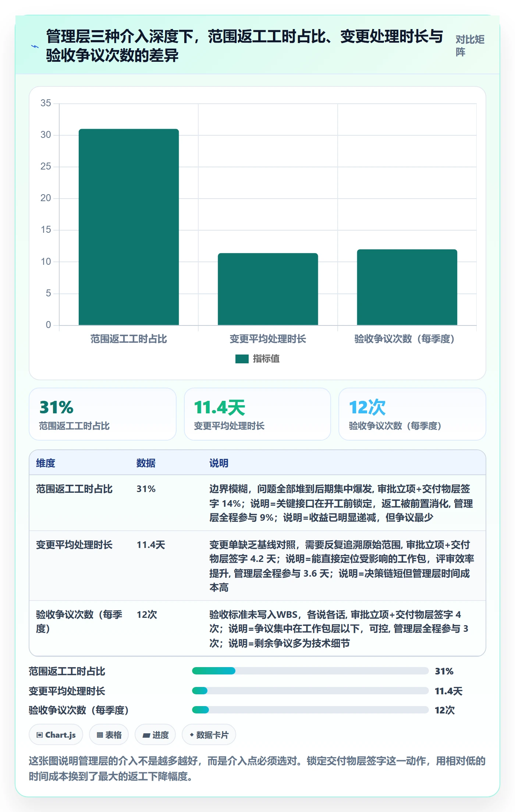This screenshot has height=812, width=515.
Task: Click the table row name 变更平均处理时长
Action: [74, 545]
